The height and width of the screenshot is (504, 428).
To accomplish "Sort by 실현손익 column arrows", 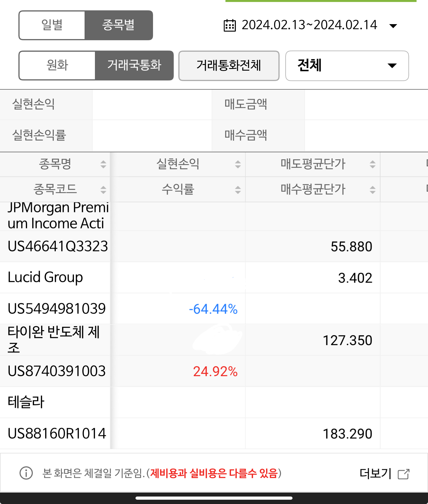I will click(238, 164).
